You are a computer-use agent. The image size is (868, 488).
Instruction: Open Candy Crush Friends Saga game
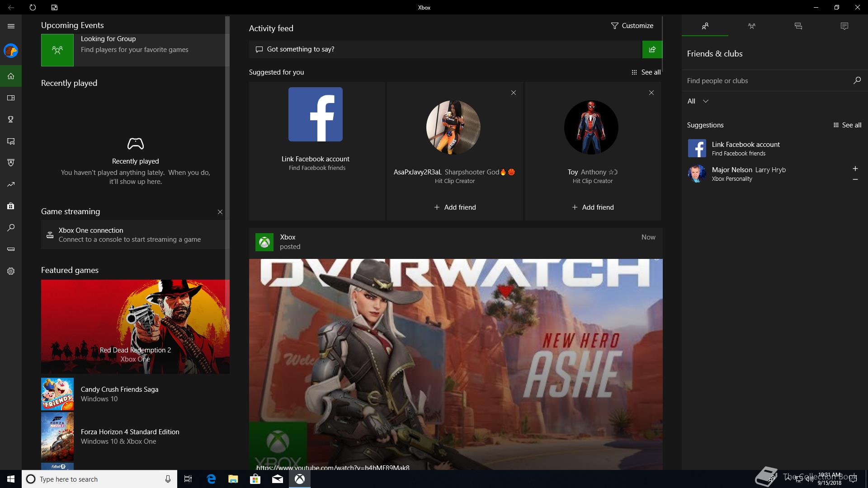click(x=134, y=394)
